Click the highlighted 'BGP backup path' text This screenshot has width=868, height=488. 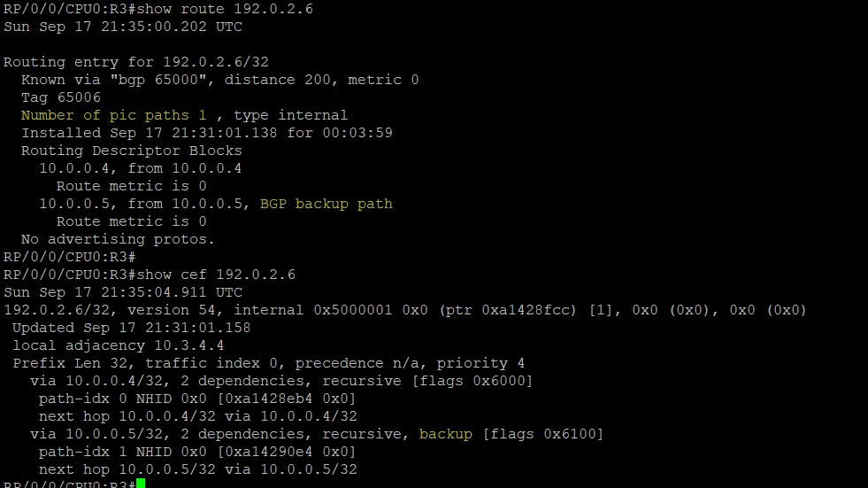(x=326, y=204)
